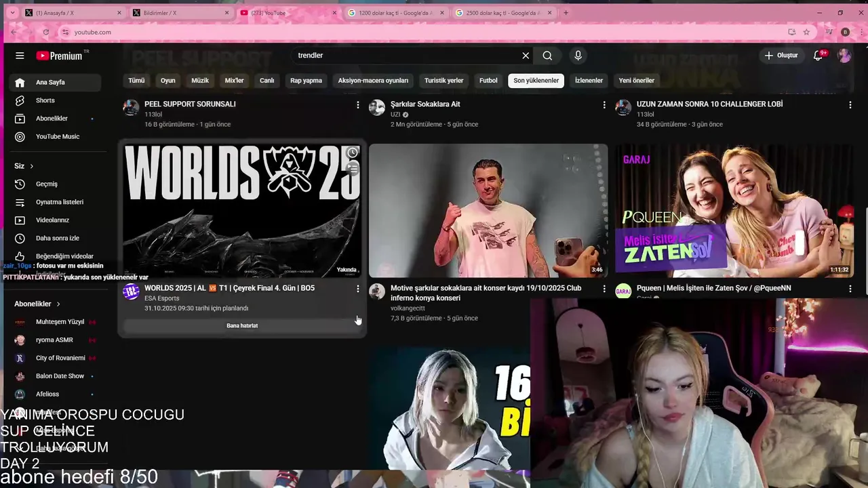This screenshot has height=488, width=868.
Task: Select the Canlı filter chip
Action: point(267,81)
